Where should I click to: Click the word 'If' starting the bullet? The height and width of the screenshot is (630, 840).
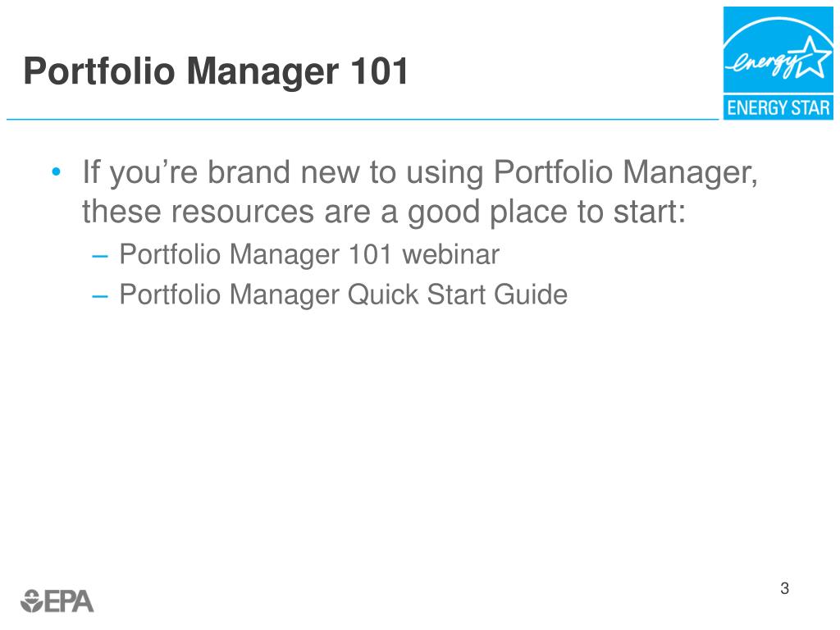pyautogui.click(x=90, y=174)
